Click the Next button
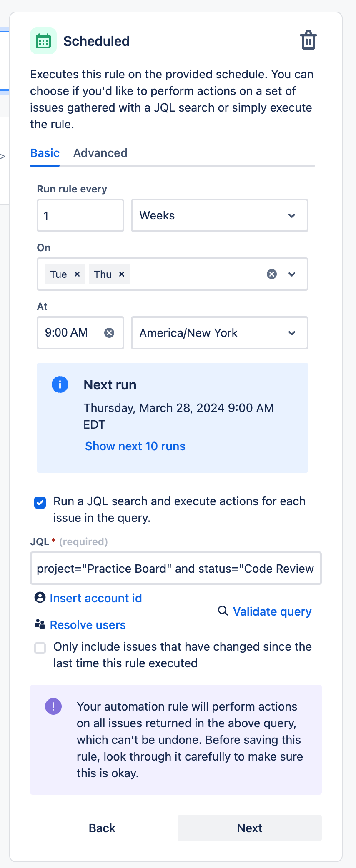Viewport: 356px width, 868px height. pos(250,828)
